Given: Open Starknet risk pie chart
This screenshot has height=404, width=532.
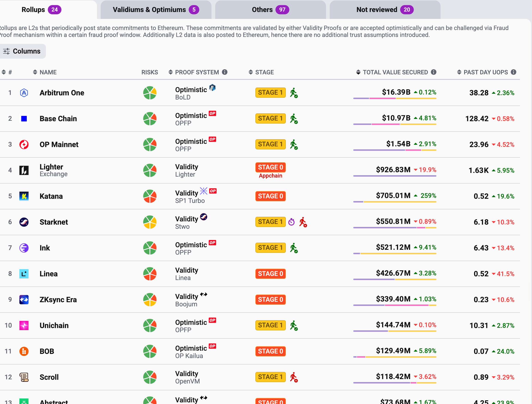Looking at the screenshot, I should 150,222.
